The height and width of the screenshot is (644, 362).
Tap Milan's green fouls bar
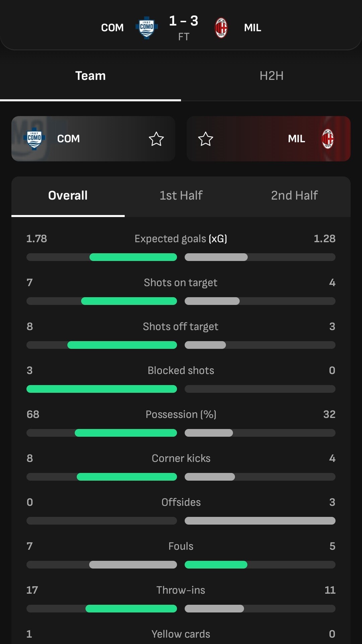coord(216,565)
